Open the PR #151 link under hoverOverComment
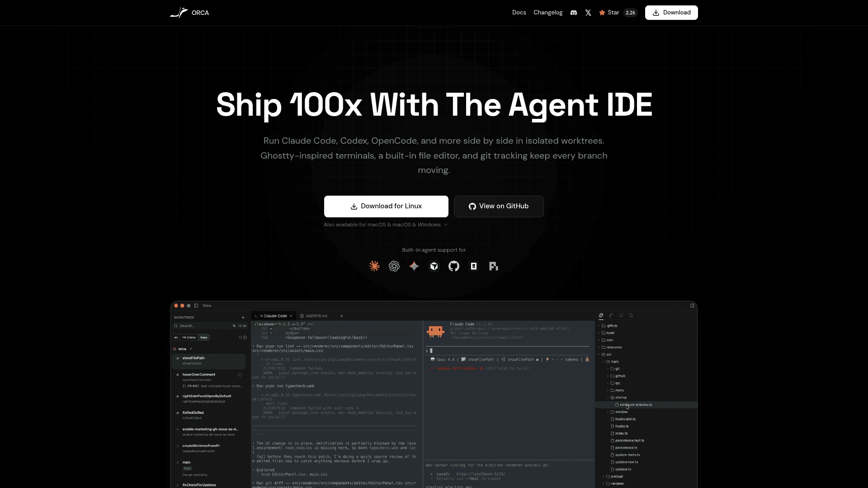This screenshot has width=868, height=488. (212, 386)
